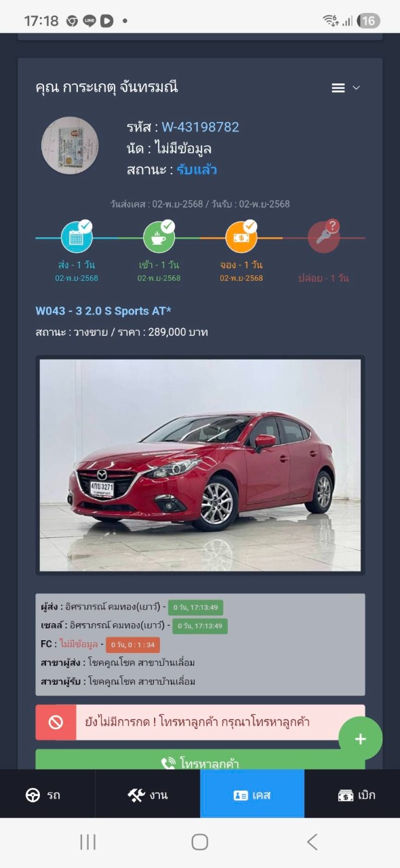Tap the Android back navigation button
The height and width of the screenshot is (868, 400).
coord(312,842)
